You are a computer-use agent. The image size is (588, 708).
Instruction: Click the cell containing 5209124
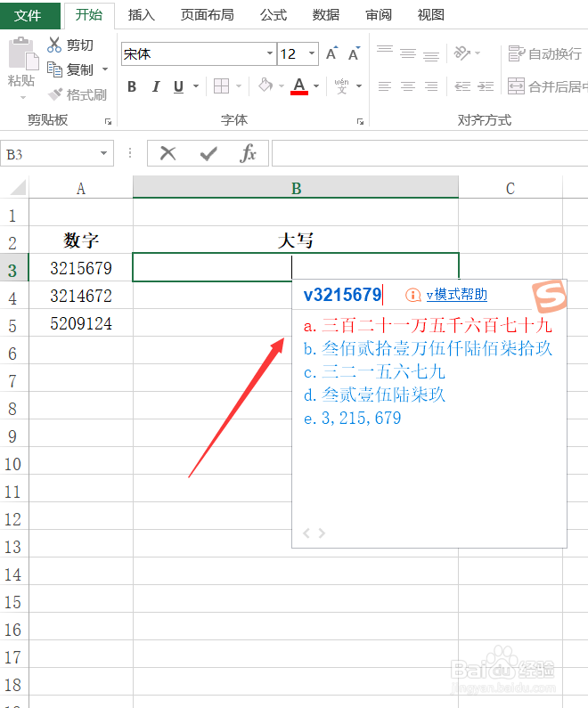tap(81, 323)
